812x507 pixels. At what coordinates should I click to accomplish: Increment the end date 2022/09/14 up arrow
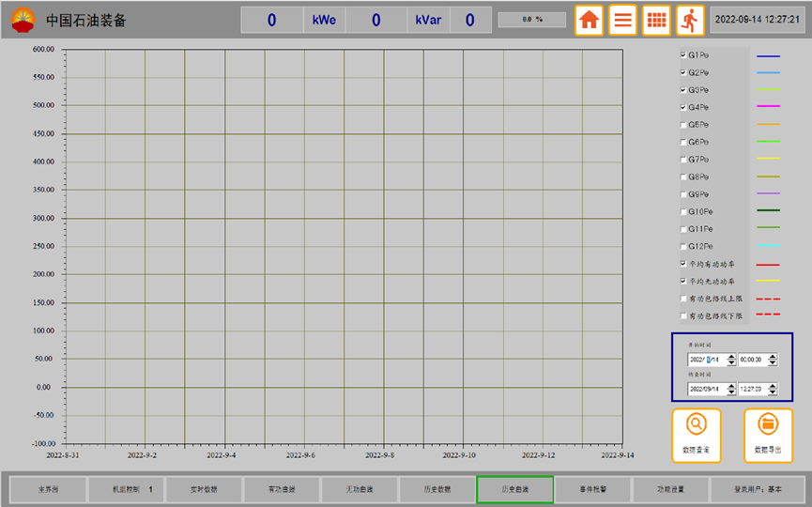point(731,386)
